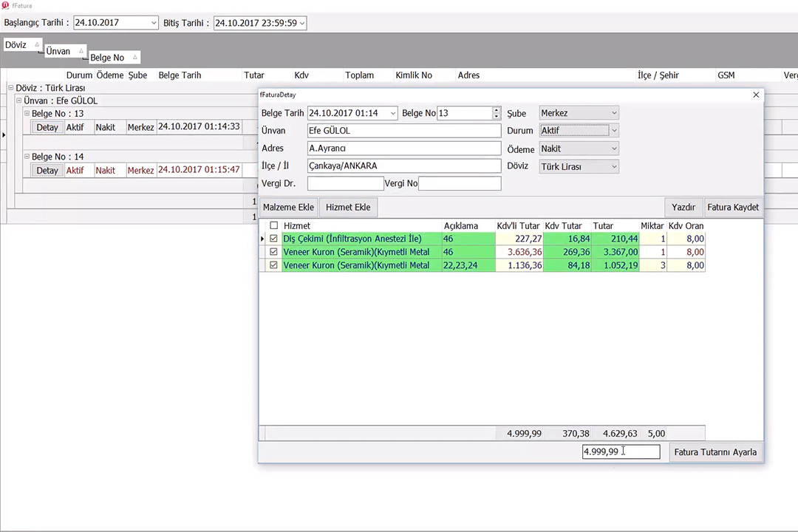Image resolution: width=798 pixels, height=532 pixels.
Task: Click the date cell 24.10.2017 01:14:33
Action: point(199,126)
